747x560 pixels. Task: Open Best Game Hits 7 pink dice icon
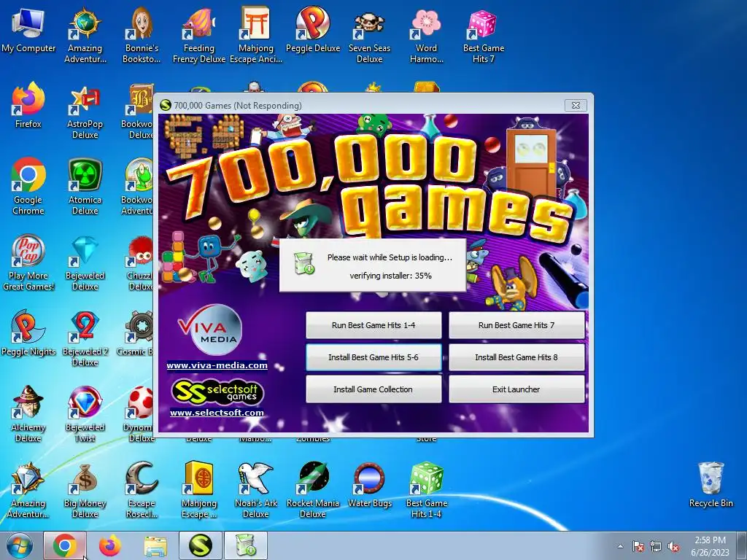[x=483, y=34]
